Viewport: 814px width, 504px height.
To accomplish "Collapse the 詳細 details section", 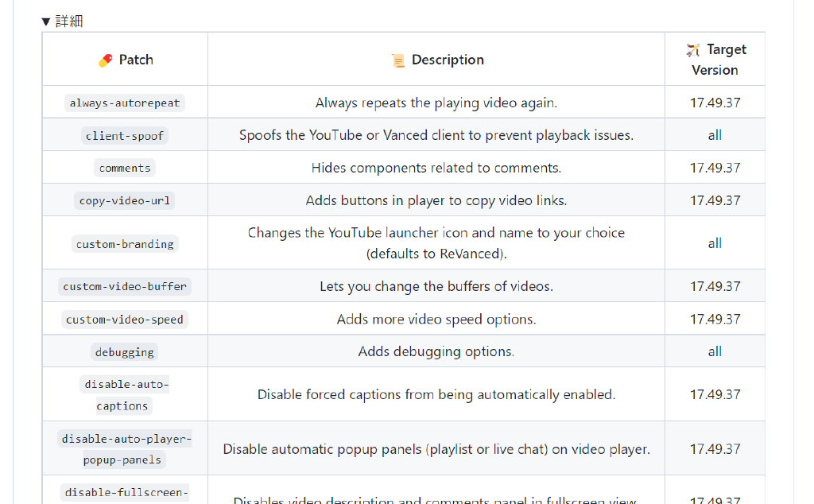I will [62, 21].
